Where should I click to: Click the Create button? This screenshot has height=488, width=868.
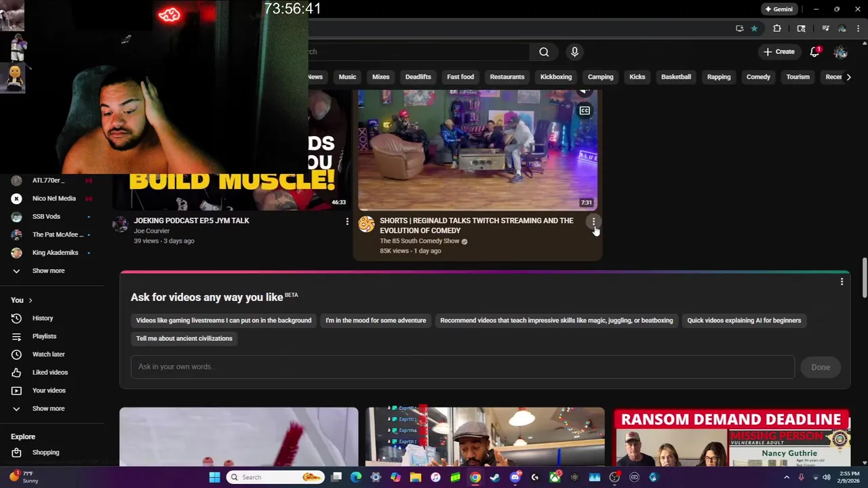[x=778, y=52]
